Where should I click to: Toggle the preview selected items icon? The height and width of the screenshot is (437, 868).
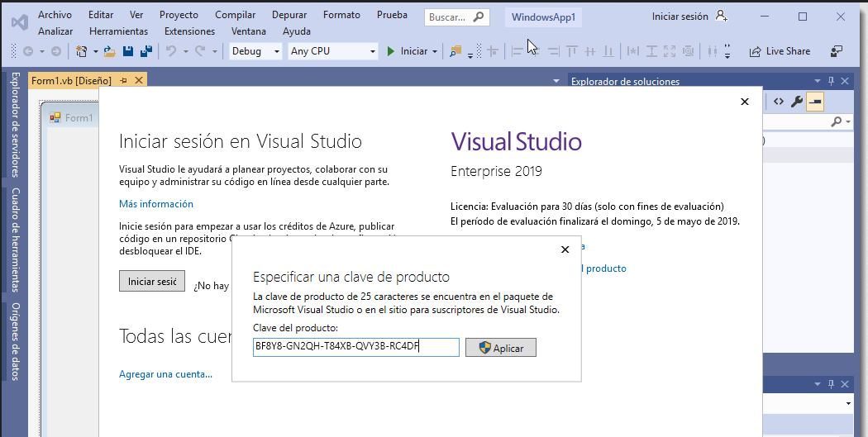[x=815, y=102]
